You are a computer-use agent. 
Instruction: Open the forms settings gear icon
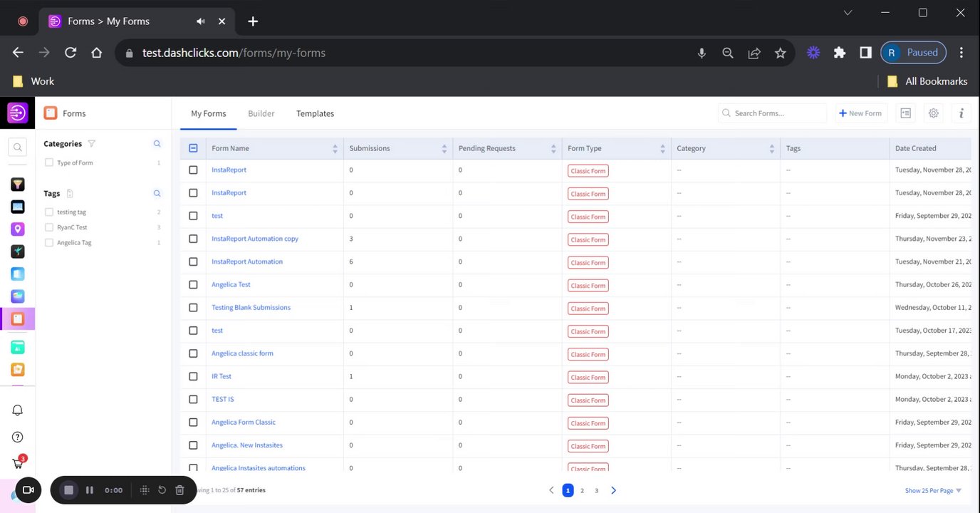[x=933, y=113]
